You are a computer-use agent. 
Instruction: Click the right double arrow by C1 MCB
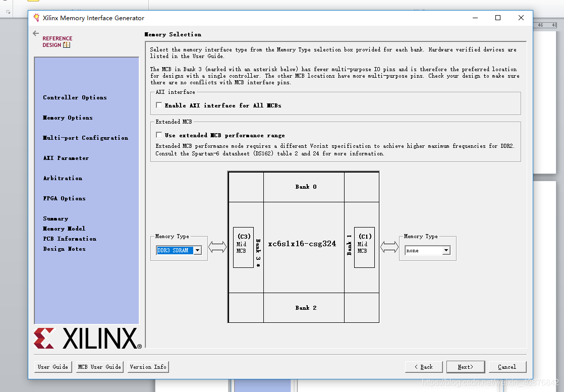click(x=389, y=247)
